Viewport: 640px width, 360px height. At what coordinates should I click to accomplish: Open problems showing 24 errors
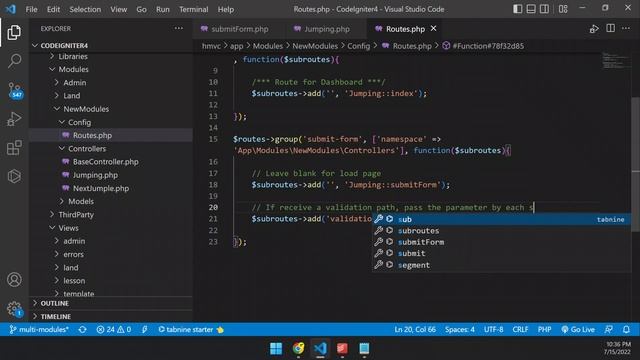114,329
